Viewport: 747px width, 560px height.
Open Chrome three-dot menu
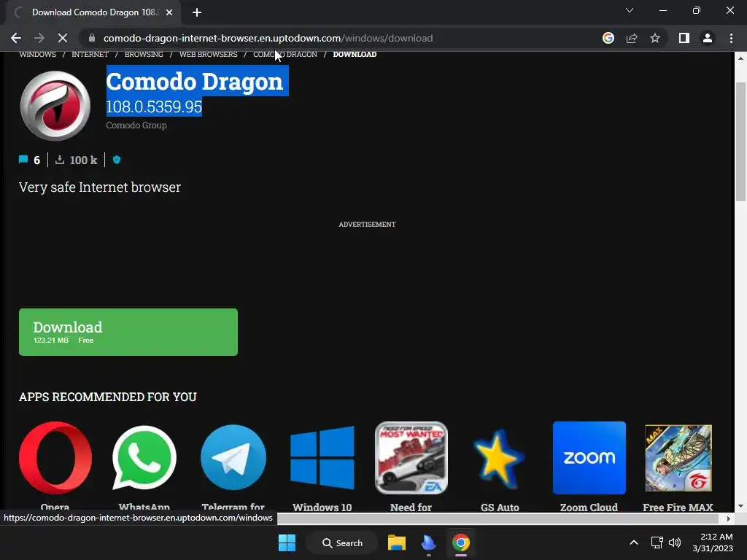[x=731, y=38]
